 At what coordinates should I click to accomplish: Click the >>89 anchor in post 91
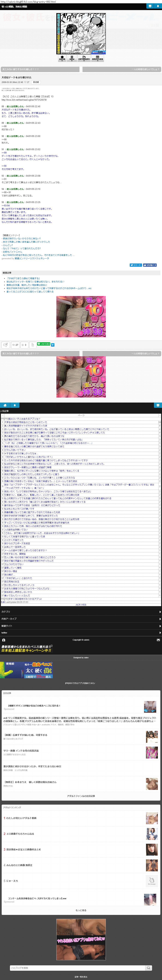(4, 153)
